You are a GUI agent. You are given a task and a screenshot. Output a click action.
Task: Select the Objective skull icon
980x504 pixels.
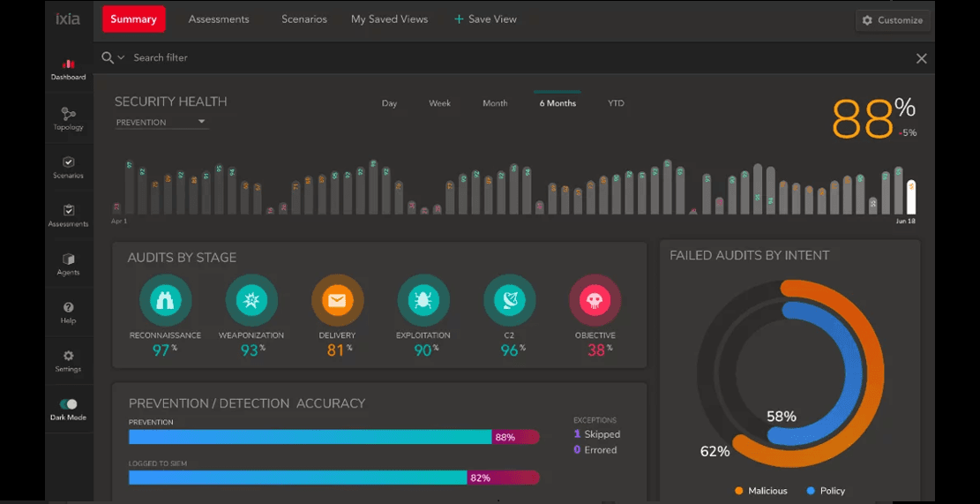click(595, 301)
